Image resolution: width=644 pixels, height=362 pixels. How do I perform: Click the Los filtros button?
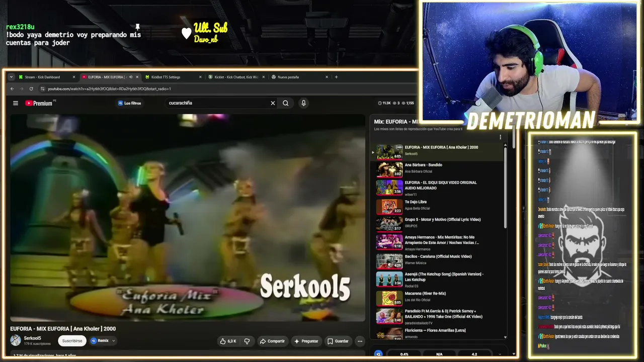129,103
